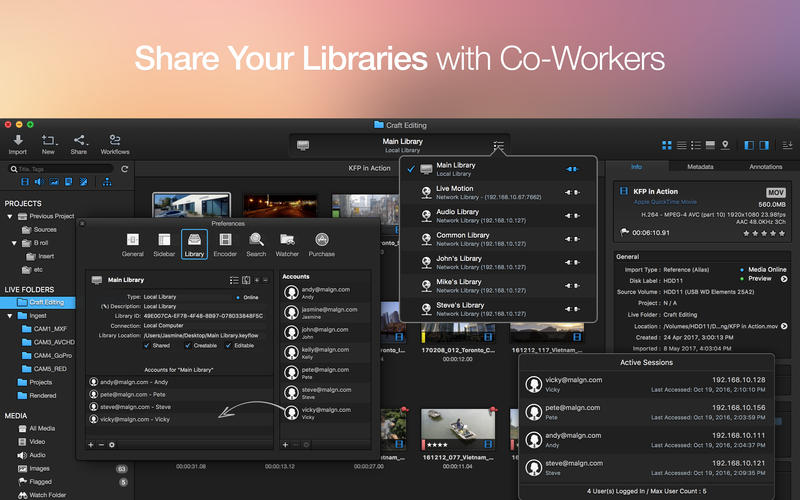Viewport: 800px width, 500px height.
Task: Click the Import toolbar icon
Action: 18,144
